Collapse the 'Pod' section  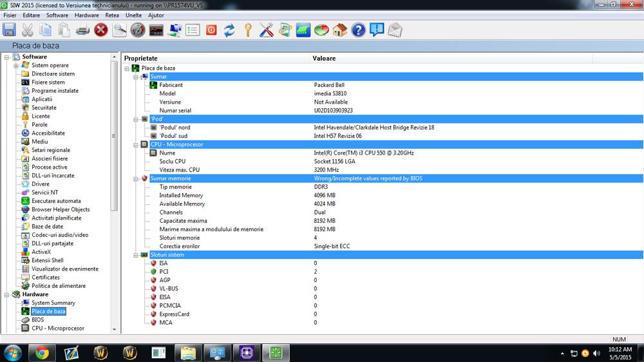tap(135, 119)
